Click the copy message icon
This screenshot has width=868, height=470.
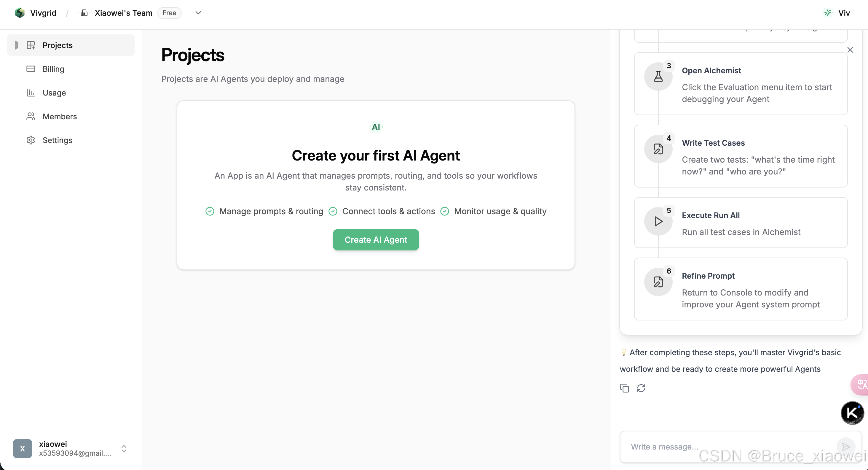(624, 388)
